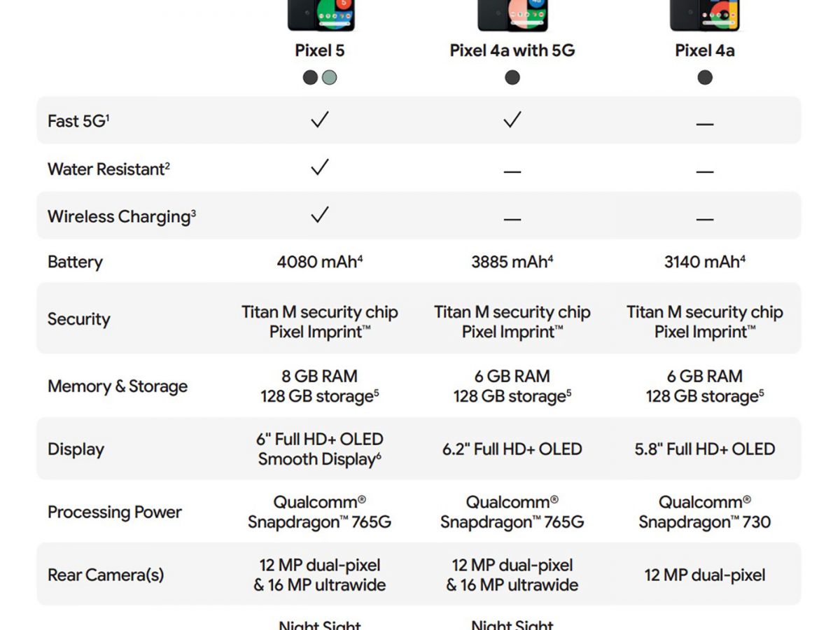
Task: Click the Wireless Charging checkmark for Pixel 5
Action: point(320,215)
